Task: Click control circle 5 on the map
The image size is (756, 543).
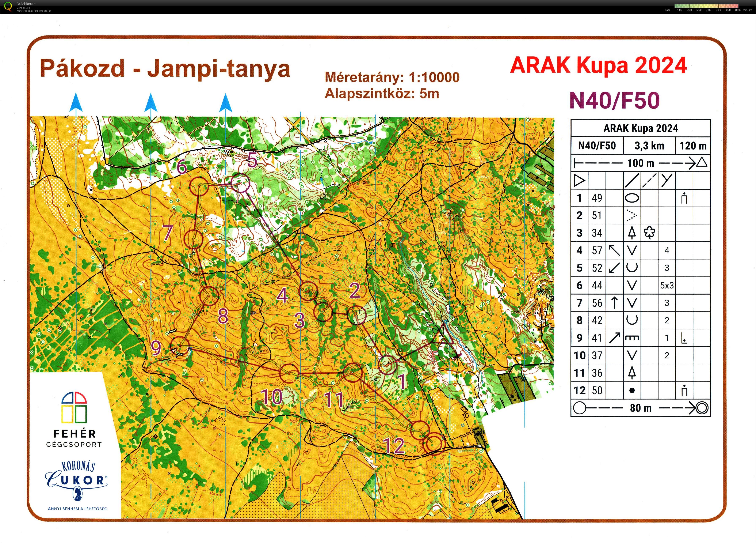Action: (240, 183)
